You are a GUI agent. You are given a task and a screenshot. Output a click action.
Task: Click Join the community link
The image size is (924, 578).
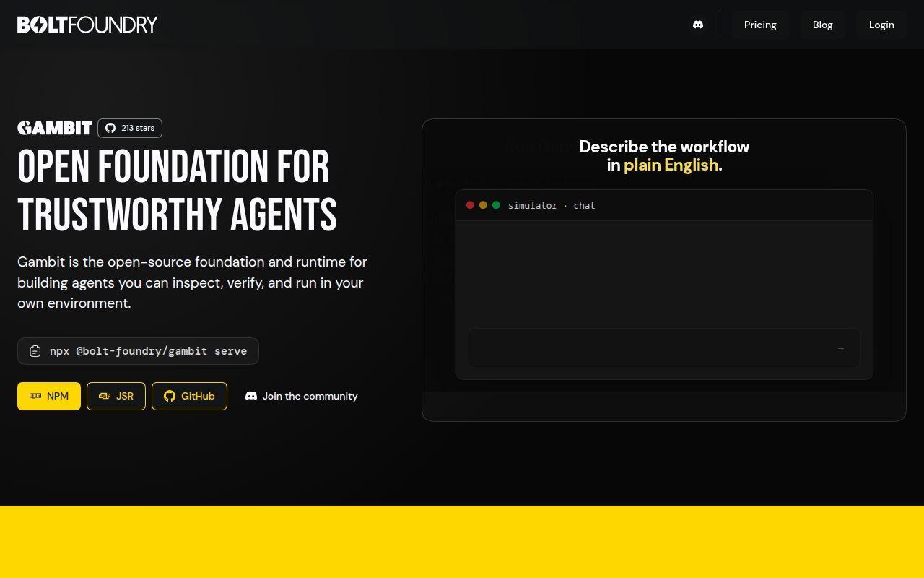(x=302, y=396)
